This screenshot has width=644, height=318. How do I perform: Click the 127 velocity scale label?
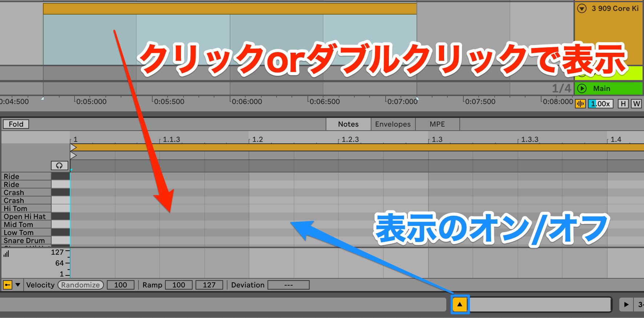click(57, 252)
